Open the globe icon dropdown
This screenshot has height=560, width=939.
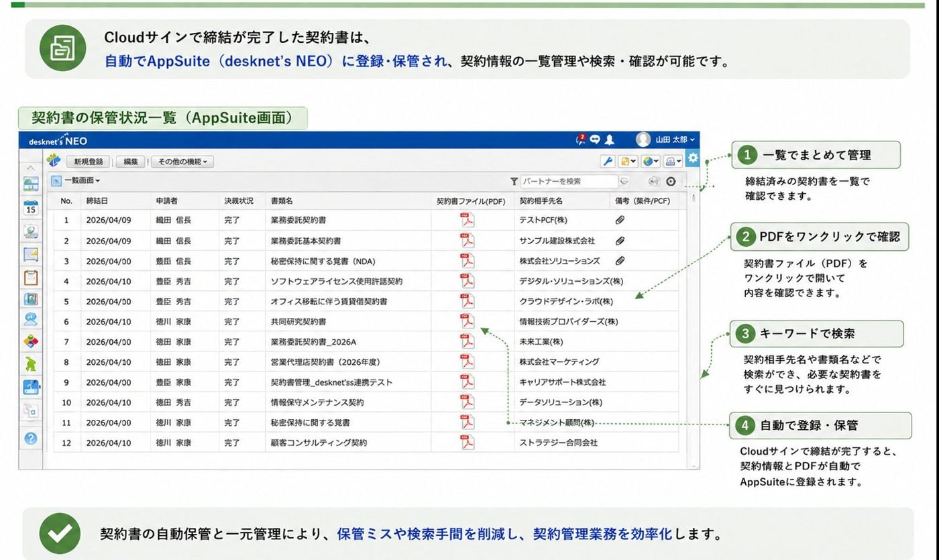tap(651, 161)
